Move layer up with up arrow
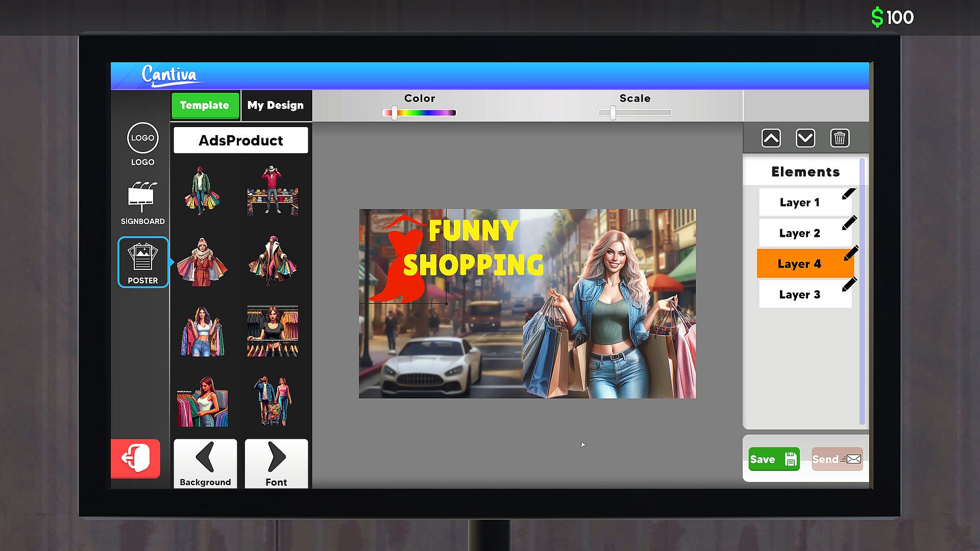The height and width of the screenshot is (551, 980). (x=771, y=138)
